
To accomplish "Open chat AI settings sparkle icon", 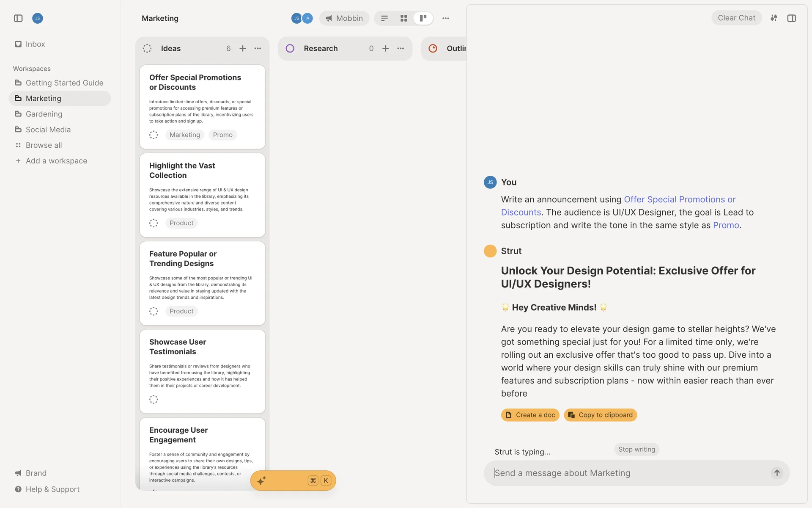I will pos(774,18).
